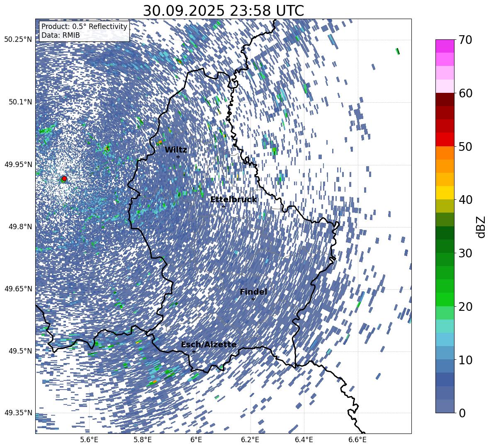Click the 50 tick label on colorbar
This screenshot has height=448, width=491.
point(465,146)
